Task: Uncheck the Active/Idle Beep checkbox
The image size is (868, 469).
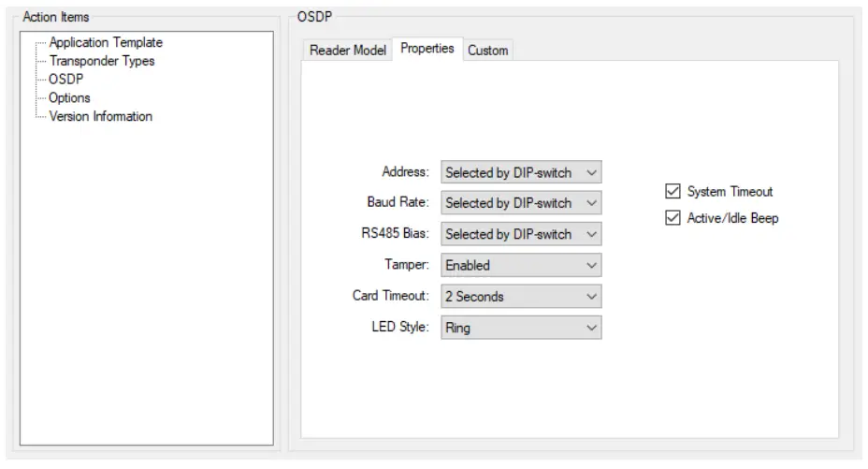Action: (x=672, y=218)
